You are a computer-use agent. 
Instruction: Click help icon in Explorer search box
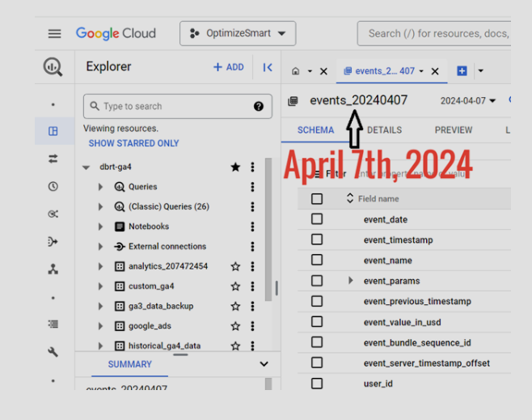point(259,106)
